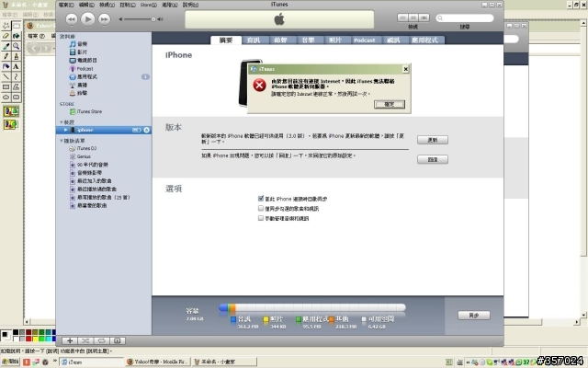Image resolution: width=588 pixels, height=368 pixels.
Task: Select the color picker tool in Paint
Action: (6, 46)
